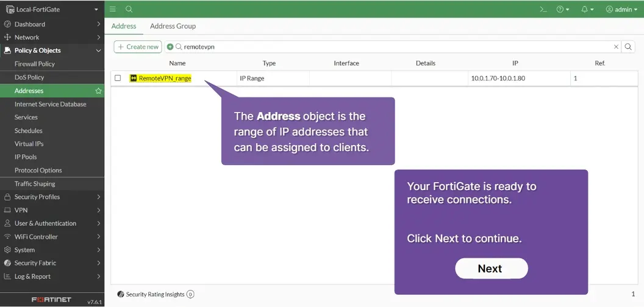The height and width of the screenshot is (307, 644).
Task: Click the Dashboard icon in sidebar
Action: coord(7,24)
